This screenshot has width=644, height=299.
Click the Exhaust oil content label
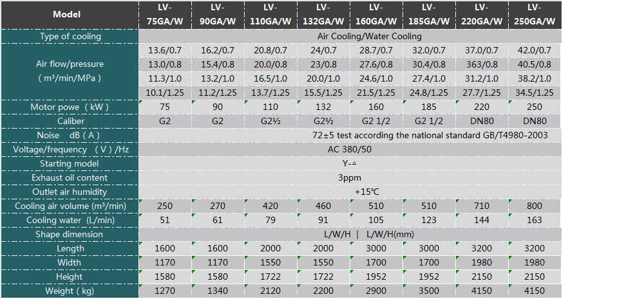70,178
